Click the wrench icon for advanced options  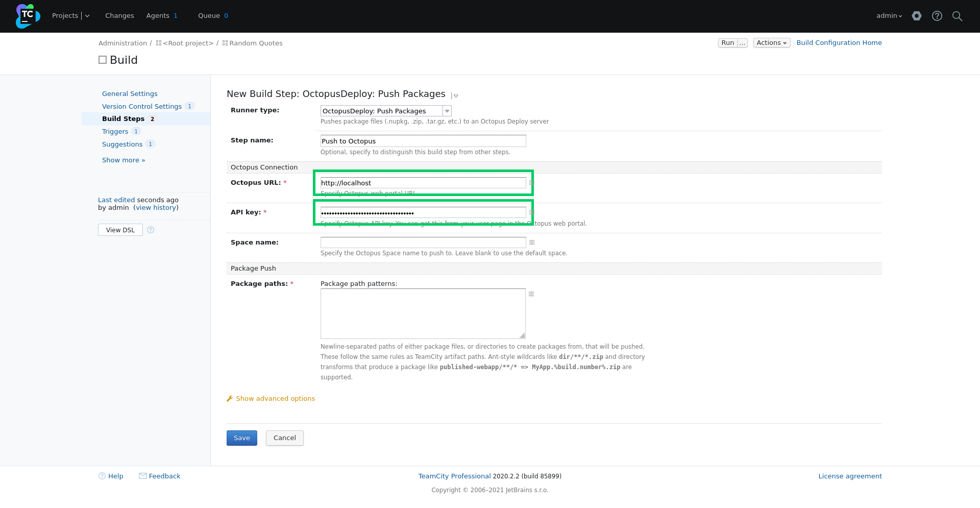[x=230, y=399]
